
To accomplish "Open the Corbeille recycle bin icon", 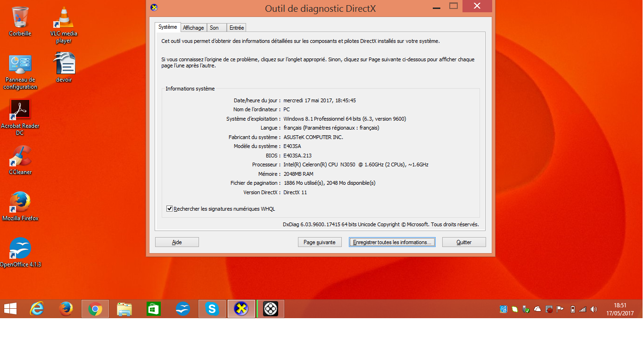I will [x=20, y=22].
